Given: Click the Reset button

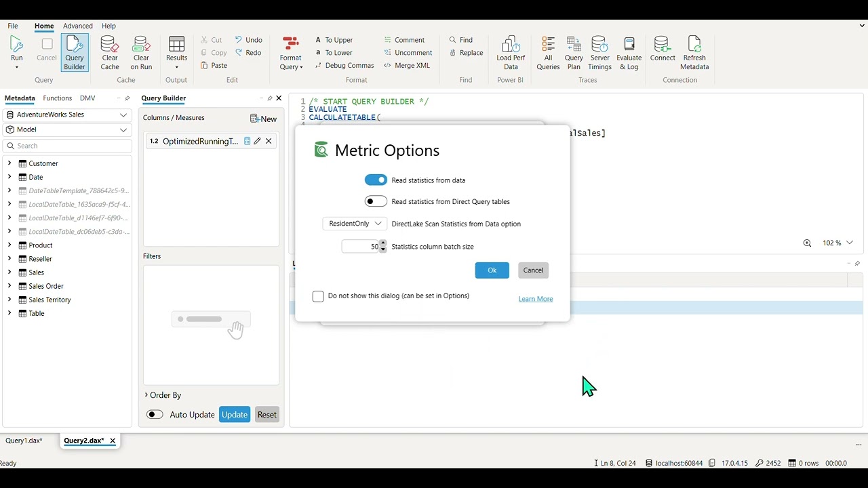Looking at the screenshot, I should point(267,415).
